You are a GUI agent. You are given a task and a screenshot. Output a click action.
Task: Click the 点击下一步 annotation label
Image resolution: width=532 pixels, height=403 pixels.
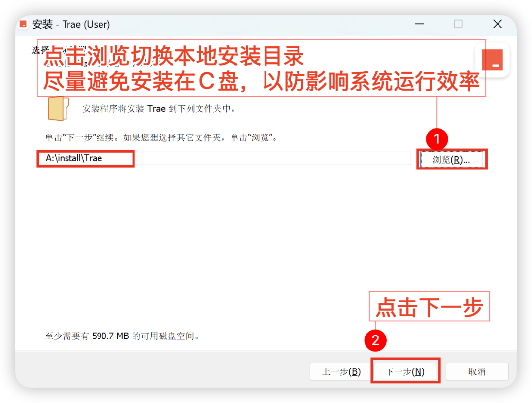429,306
